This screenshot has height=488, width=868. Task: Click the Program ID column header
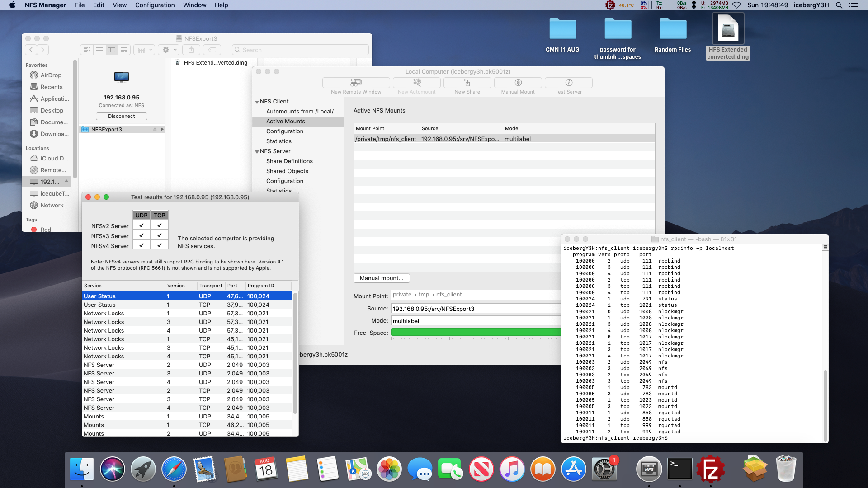pyautogui.click(x=268, y=286)
